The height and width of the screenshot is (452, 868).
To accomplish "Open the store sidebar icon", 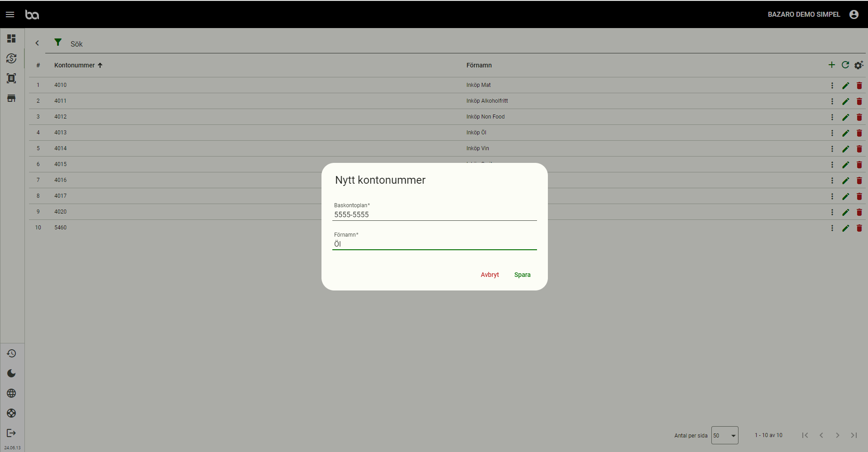I will (11, 98).
